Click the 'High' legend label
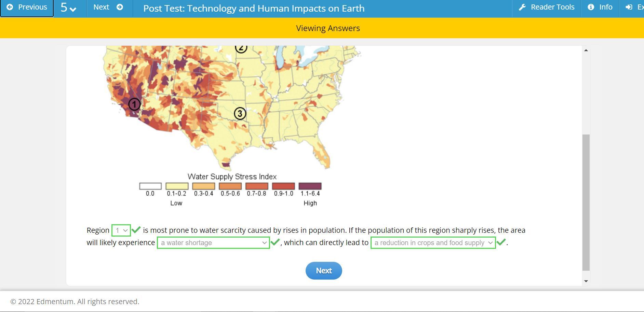This screenshot has width=644, height=312. pos(310,203)
